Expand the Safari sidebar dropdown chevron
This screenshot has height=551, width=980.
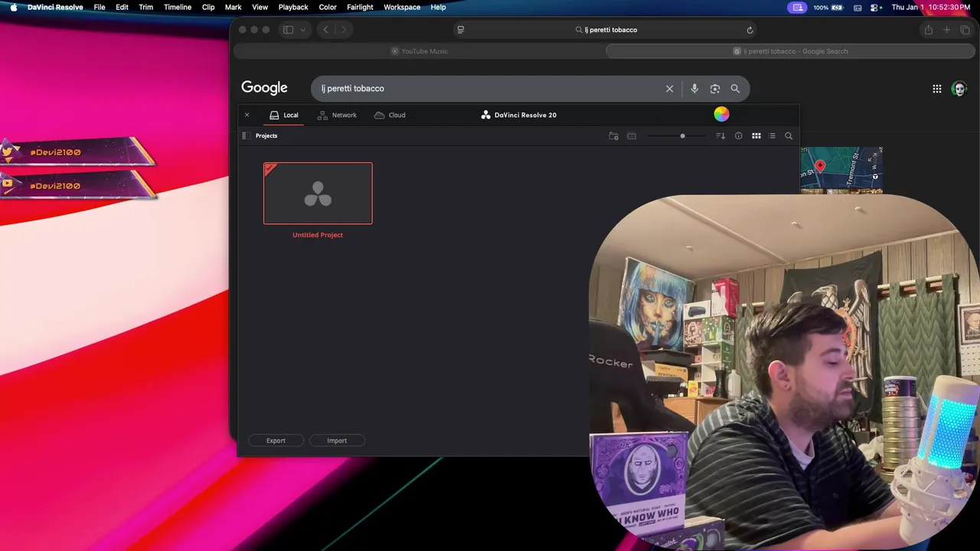point(303,30)
